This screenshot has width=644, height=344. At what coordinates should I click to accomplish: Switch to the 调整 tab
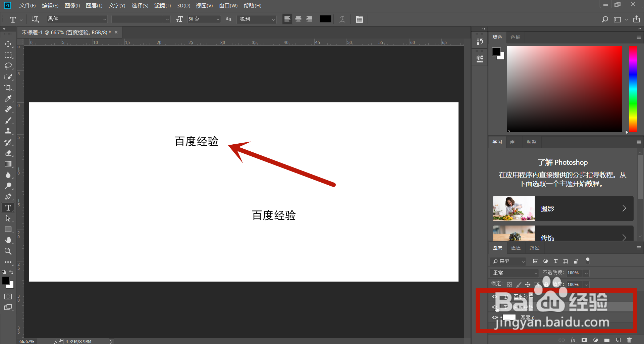pos(531,142)
